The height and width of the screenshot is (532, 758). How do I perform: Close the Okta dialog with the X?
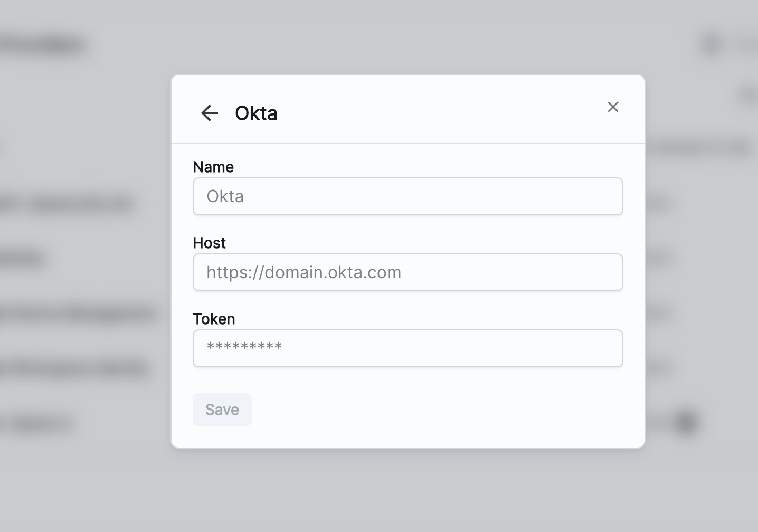(x=613, y=107)
